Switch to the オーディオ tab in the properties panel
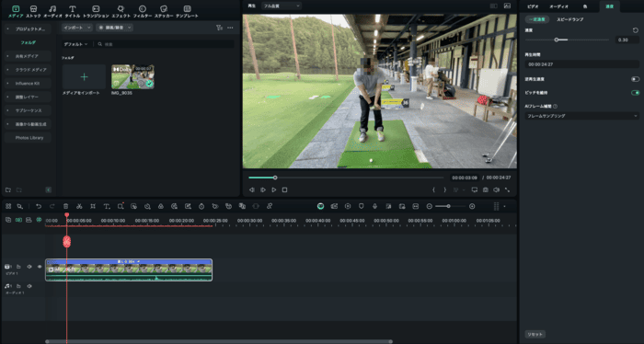The width and height of the screenshot is (644, 344). click(558, 6)
